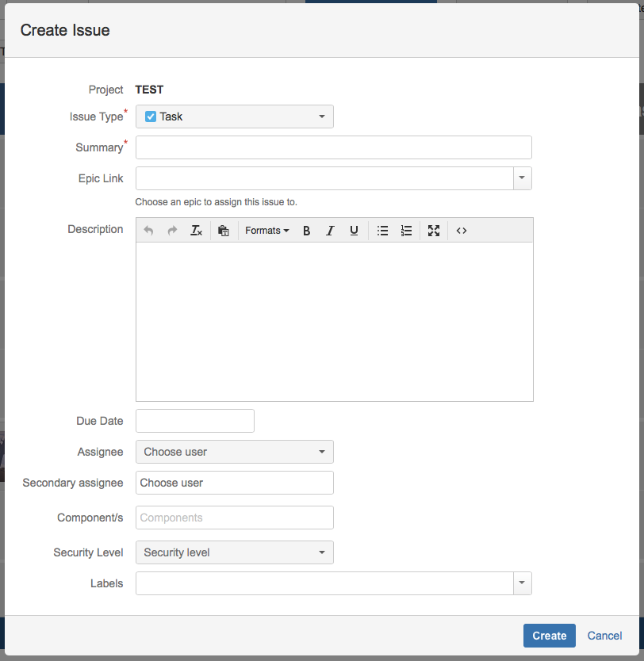
Task: Open the Issue Type dropdown showing Task
Action: point(235,117)
